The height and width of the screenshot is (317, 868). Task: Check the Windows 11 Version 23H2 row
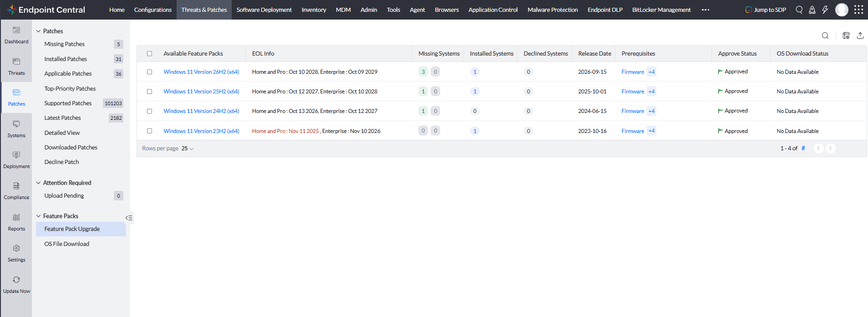(149, 131)
